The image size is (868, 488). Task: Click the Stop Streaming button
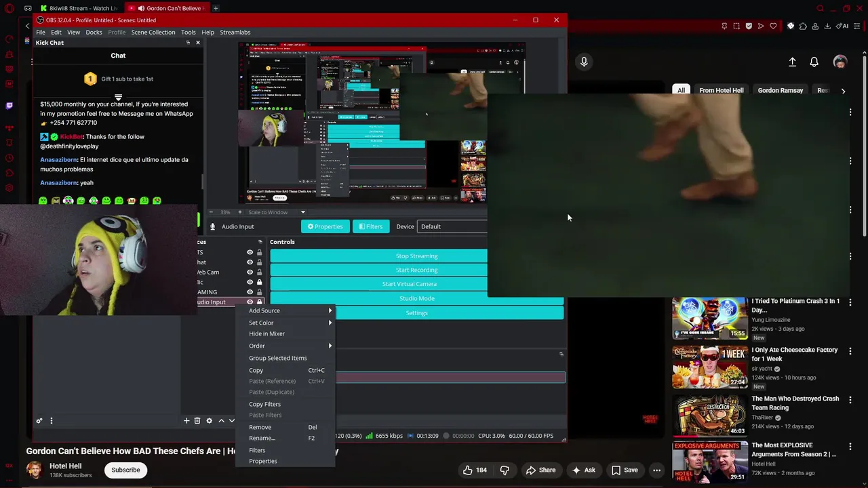coord(416,256)
